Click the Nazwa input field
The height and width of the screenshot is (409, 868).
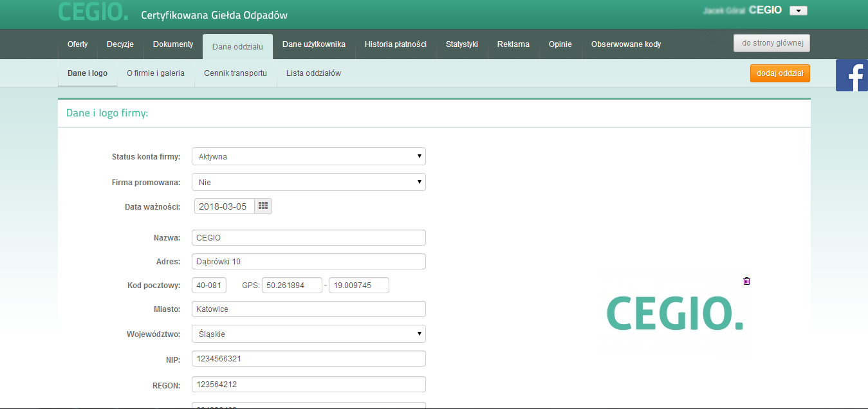click(x=309, y=238)
